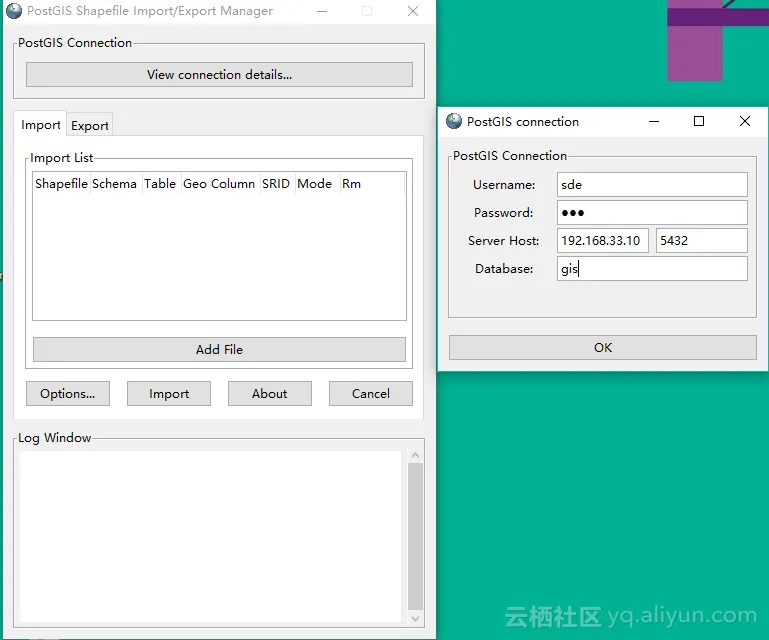The height and width of the screenshot is (640, 769).
Task: Click the Shapefile column header
Action: pyautogui.click(x=61, y=183)
